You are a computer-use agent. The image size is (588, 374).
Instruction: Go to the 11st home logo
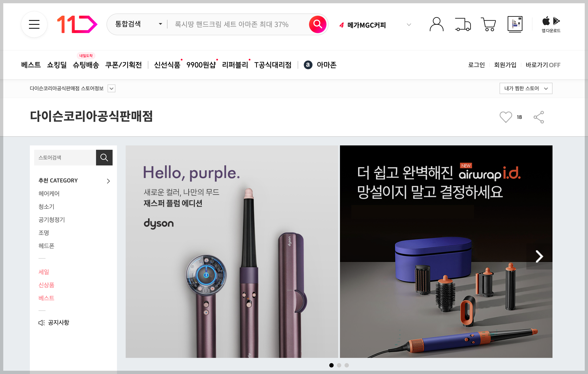click(x=77, y=24)
